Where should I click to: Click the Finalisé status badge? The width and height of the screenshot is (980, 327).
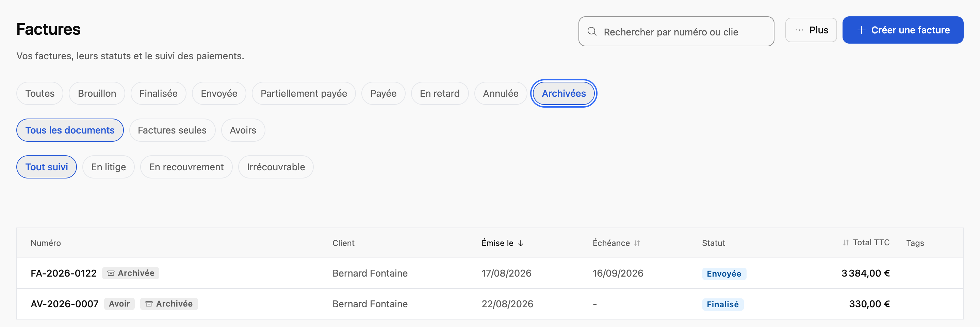coord(723,304)
